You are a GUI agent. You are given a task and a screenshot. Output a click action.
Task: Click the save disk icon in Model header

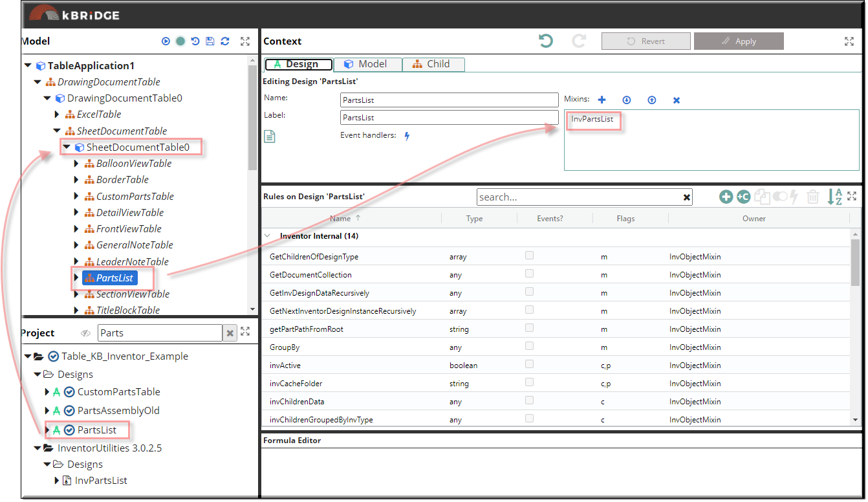(210, 41)
